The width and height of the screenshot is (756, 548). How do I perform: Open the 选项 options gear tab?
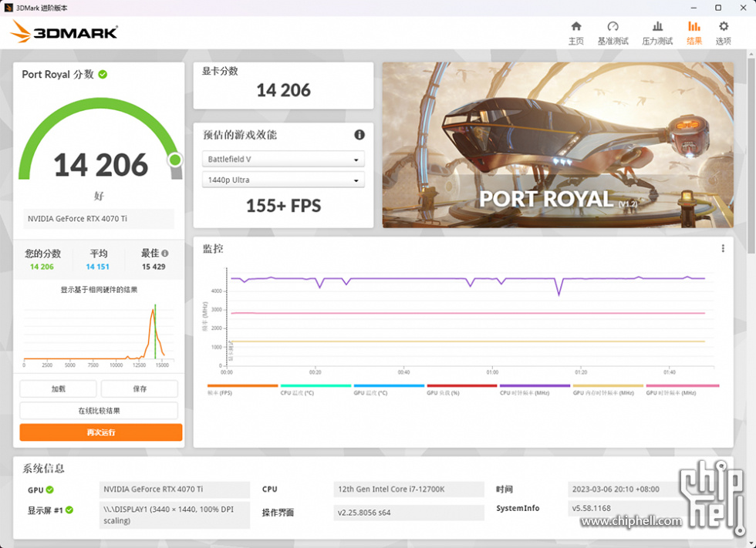(724, 32)
